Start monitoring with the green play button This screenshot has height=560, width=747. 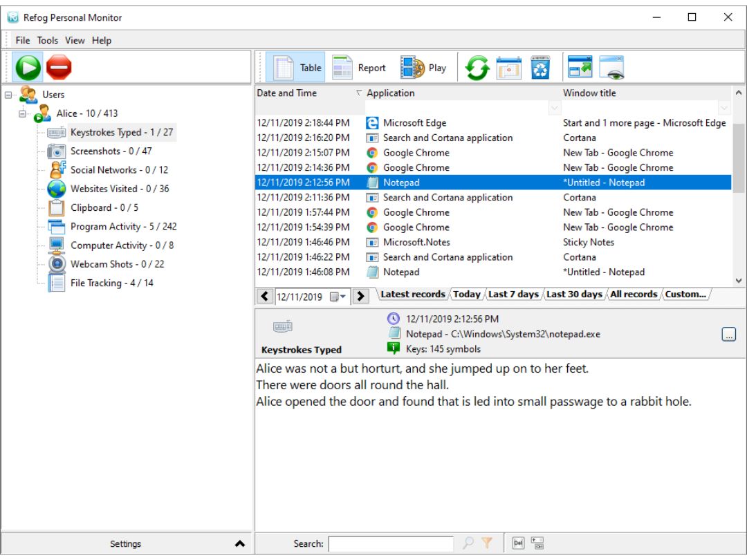pos(28,67)
